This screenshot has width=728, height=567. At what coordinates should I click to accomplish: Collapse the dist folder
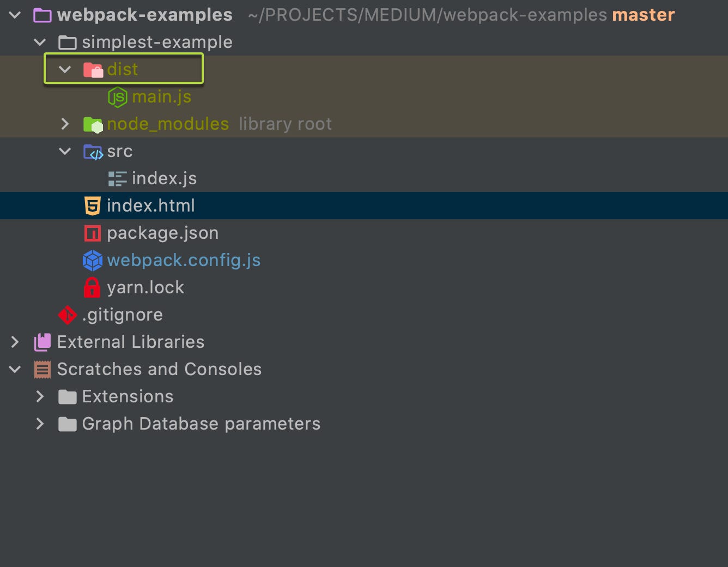65,69
